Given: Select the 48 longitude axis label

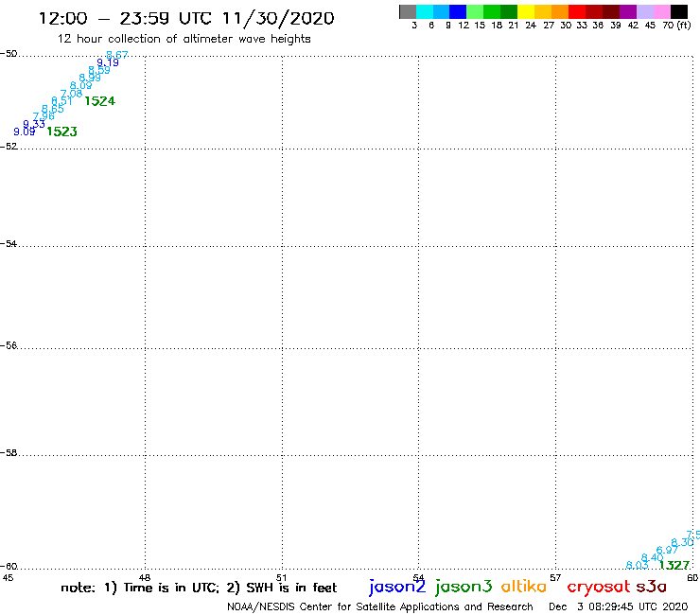Looking at the screenshot, I should (145, 578).
